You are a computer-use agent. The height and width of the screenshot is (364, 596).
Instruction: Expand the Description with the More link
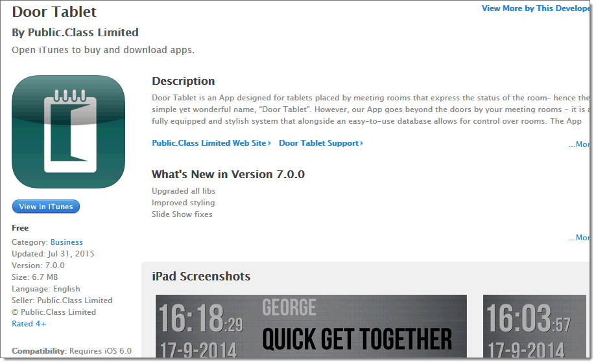point(579,144)
